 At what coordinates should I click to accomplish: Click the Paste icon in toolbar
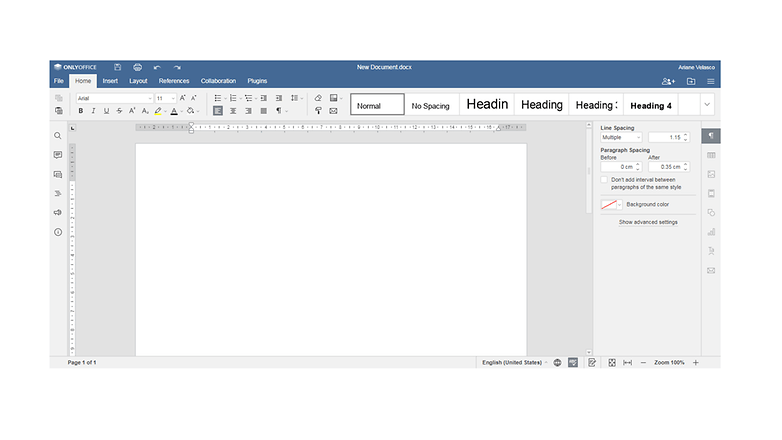tap(59, 111)
